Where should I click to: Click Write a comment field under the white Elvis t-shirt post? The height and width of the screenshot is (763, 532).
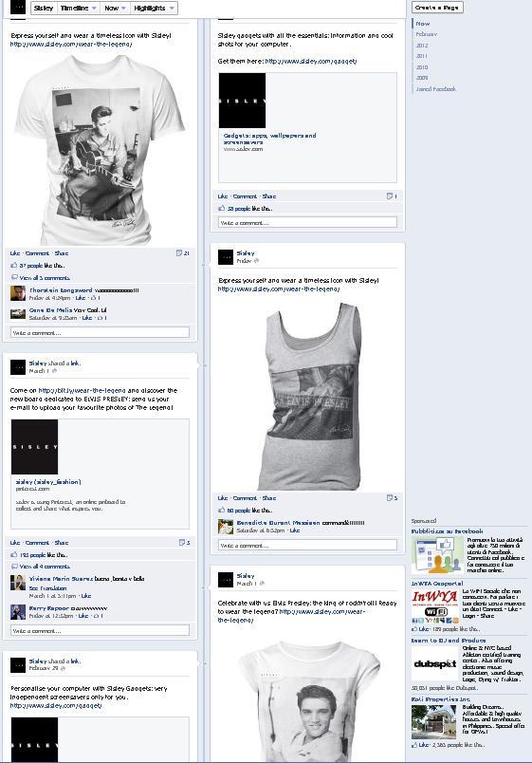tap(101, 333)
